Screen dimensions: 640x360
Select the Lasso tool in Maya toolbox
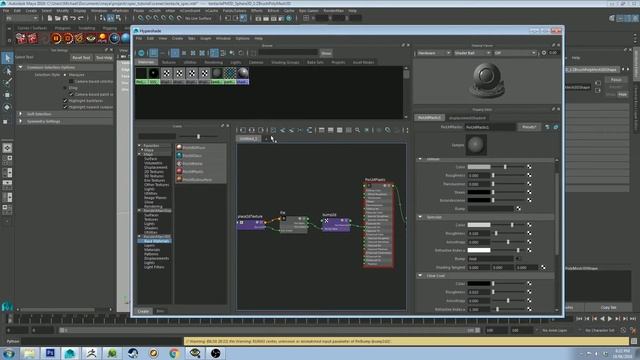click(7, 71)
